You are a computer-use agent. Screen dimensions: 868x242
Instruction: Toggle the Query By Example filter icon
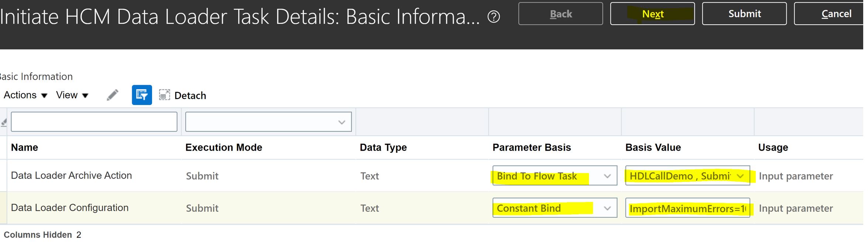click(x=142, y=95)
